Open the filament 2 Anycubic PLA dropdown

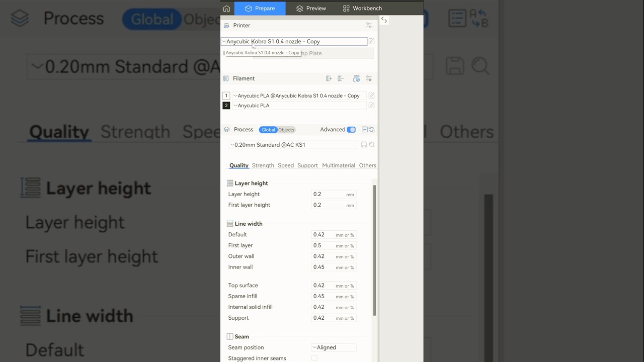point(298,106)
